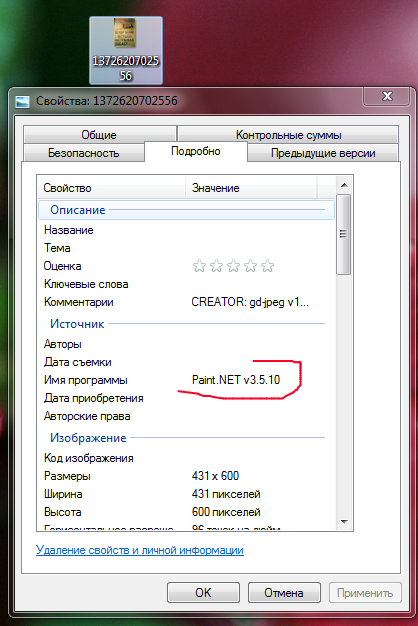Close the properties dialog with X

(387, 96)
